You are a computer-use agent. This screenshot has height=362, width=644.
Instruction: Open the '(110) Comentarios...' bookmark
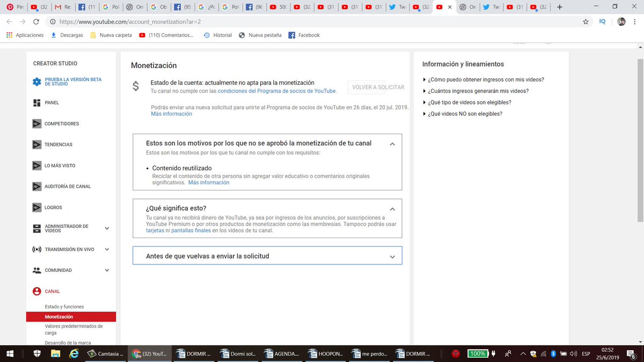point(166,35)
